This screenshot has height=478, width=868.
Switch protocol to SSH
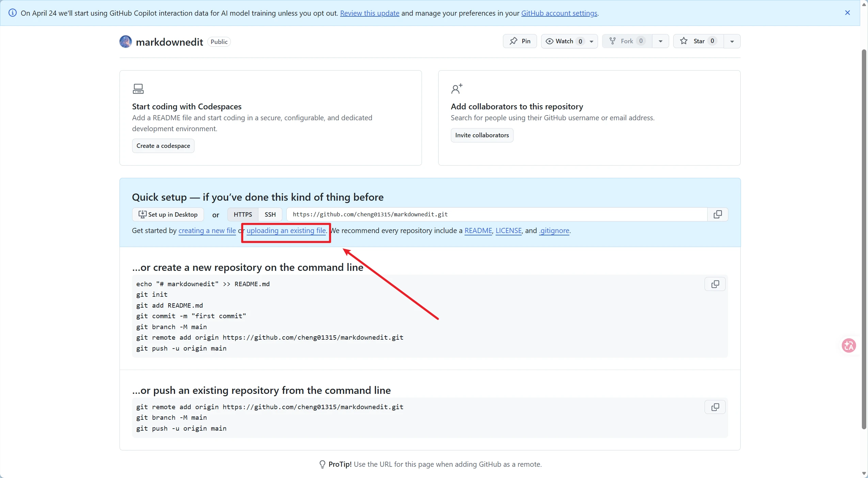270,214
